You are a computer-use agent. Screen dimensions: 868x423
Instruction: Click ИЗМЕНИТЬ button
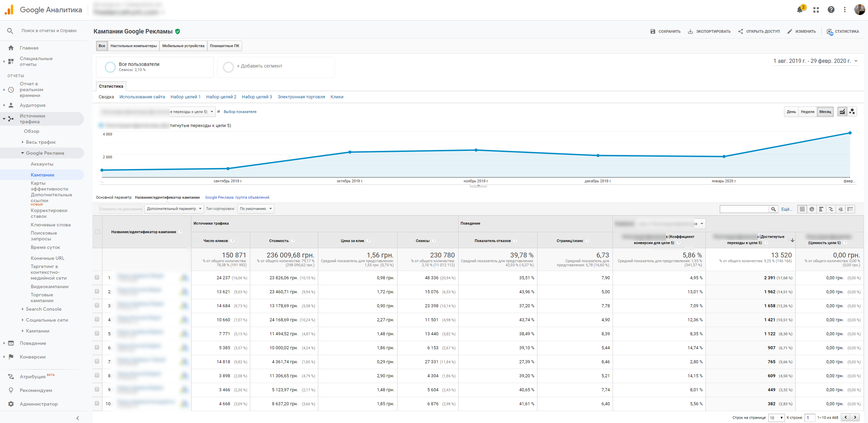click(x=801, y=31)
